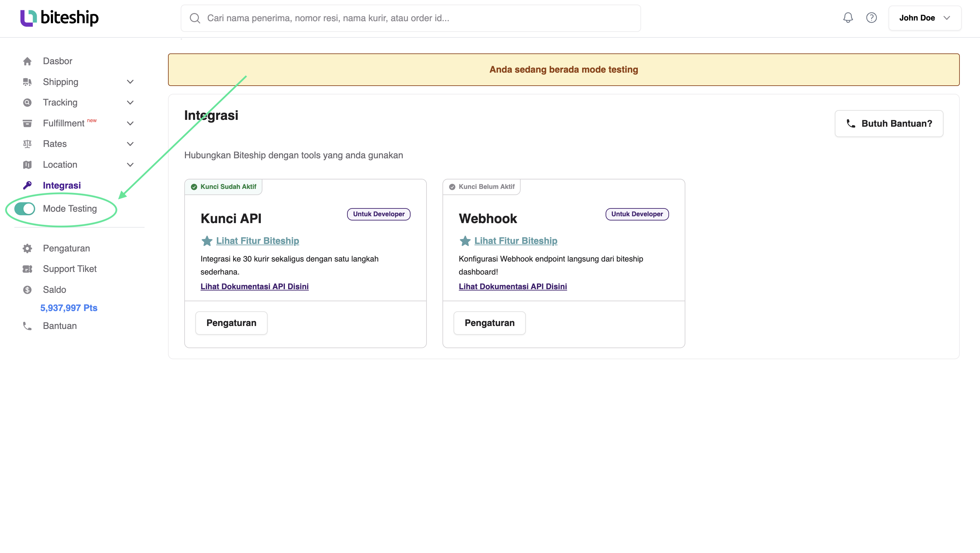Click the Rates scale icon
The image size is (980, 553).
[x=27, y=144]
